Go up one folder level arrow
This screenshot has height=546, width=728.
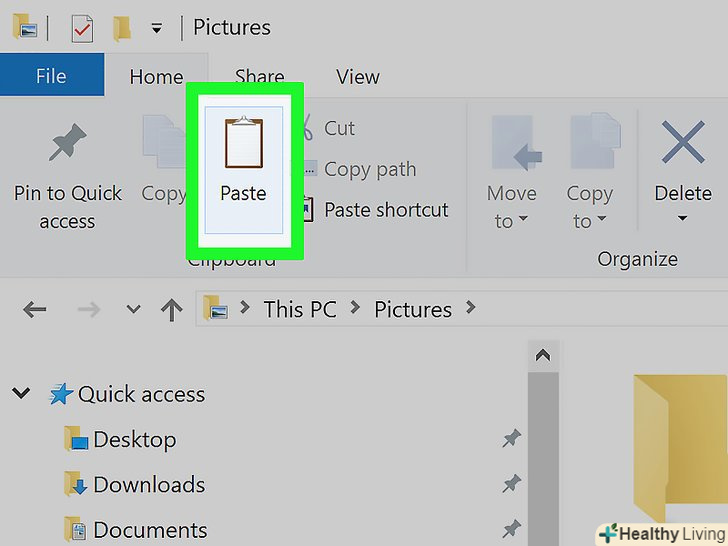[171, 310]
